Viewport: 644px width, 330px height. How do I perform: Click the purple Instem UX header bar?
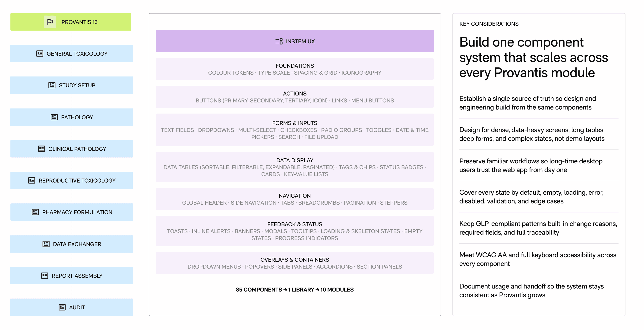click(x=295, y=41)
